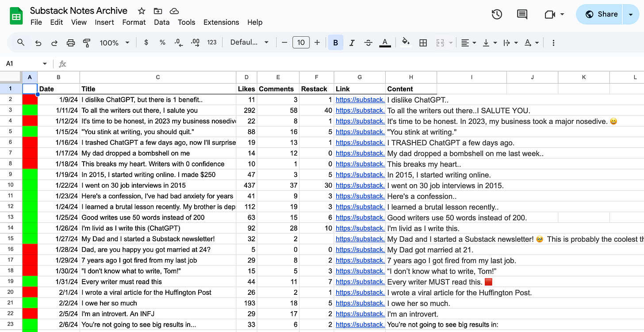Open the Insert menu
The height and width of the screenshot is (332, 644).
104,22
